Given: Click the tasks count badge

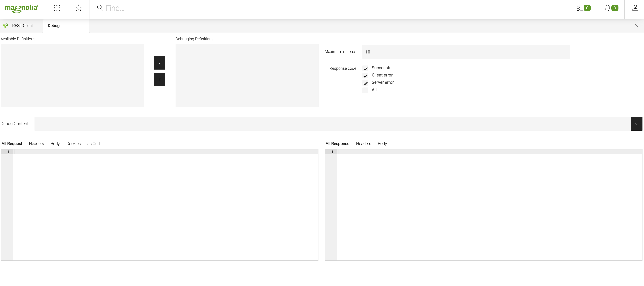Looking at the screenshot, I should (x=587, y=8).
